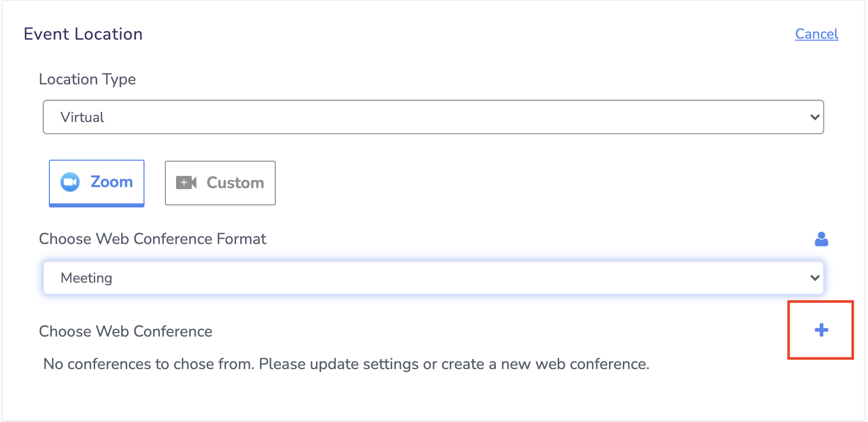This screenshot has width=868, height=422.
Task: Cancel editing the event location
Action: click(817, 34)
